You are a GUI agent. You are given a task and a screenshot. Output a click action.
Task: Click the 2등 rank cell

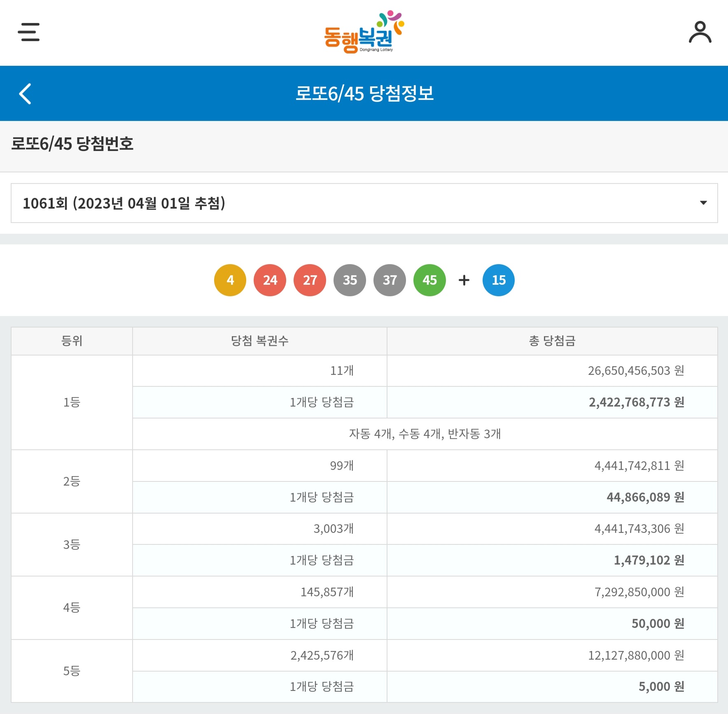pos(72,481)
